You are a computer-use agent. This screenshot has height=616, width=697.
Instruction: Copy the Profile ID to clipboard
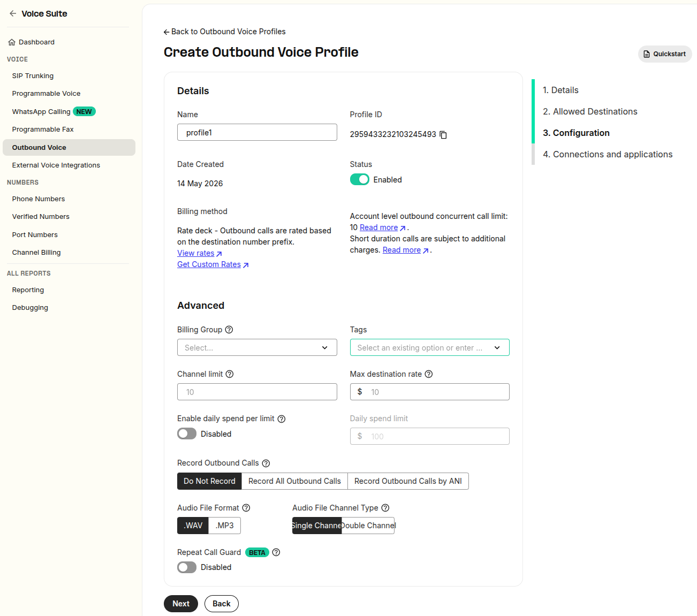pos(443,135)
